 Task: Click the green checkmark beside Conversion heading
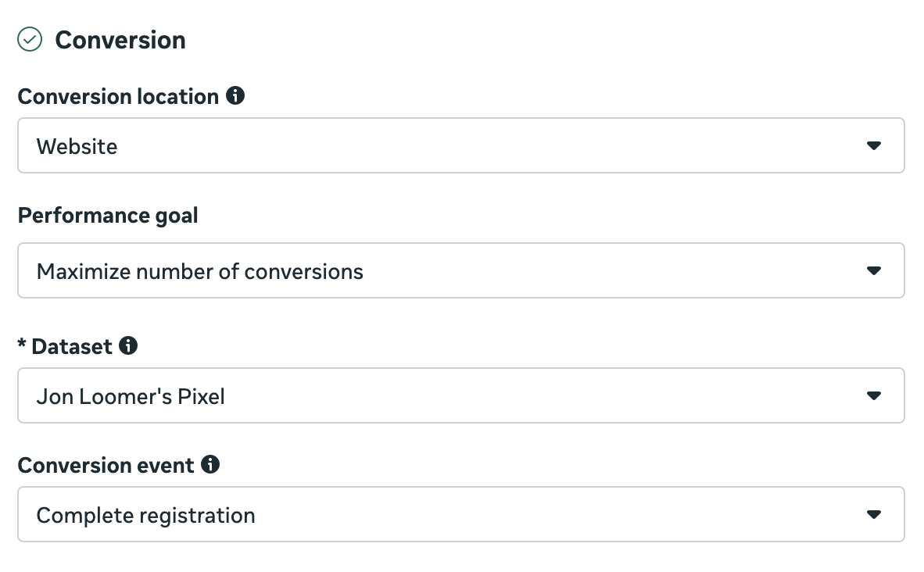coord(30,39)
